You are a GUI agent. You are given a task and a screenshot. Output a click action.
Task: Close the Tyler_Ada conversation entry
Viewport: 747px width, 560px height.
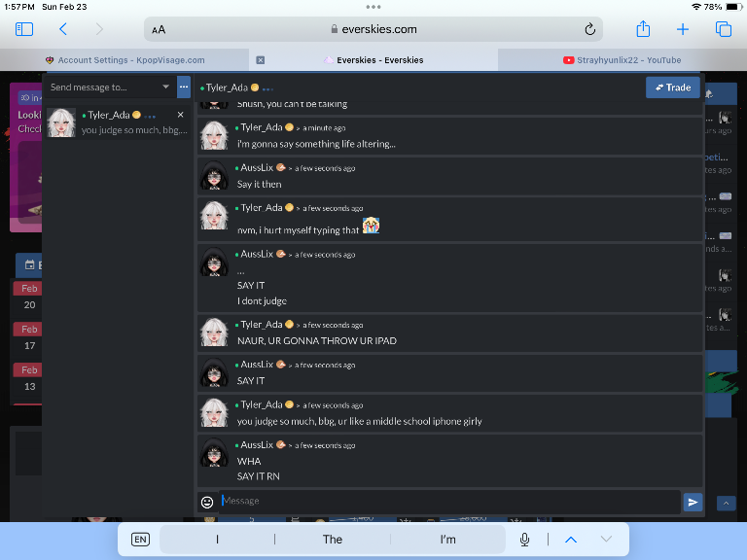pos(181,115)
